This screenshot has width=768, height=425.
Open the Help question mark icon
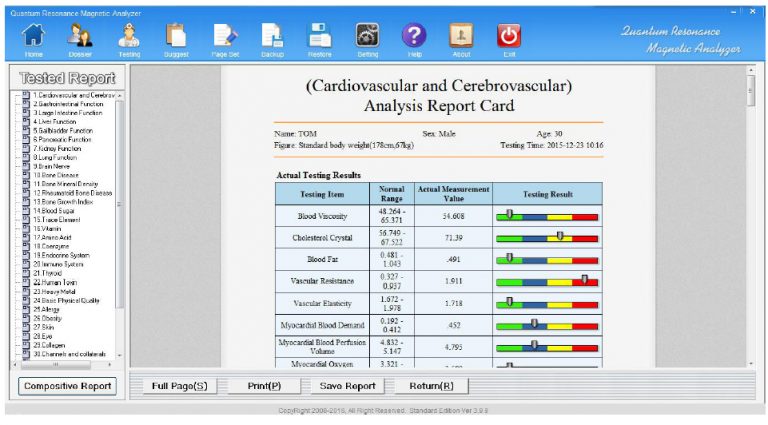414,37
